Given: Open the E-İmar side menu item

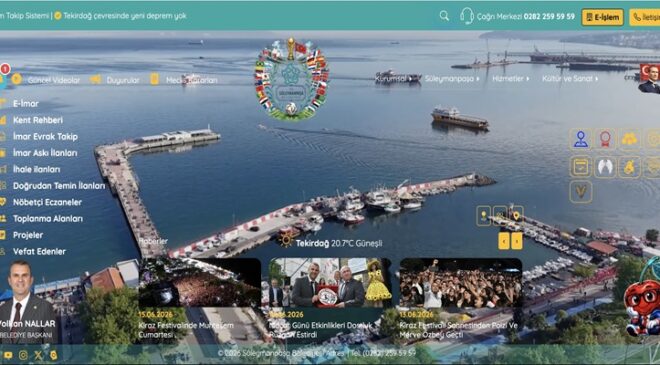Looking at the screenshot, I should coord(26,104).
